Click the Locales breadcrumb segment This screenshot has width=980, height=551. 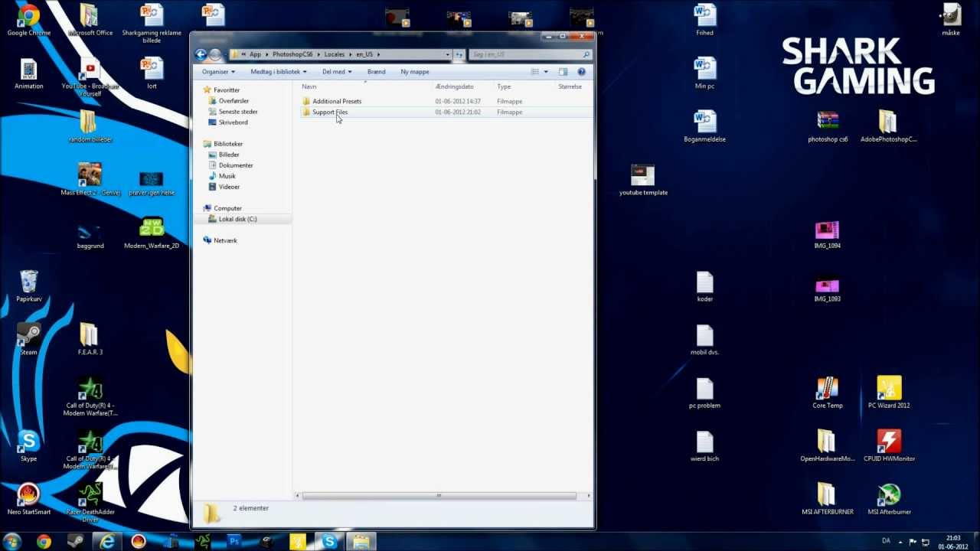pyautogui.click(x=334, y=55)
